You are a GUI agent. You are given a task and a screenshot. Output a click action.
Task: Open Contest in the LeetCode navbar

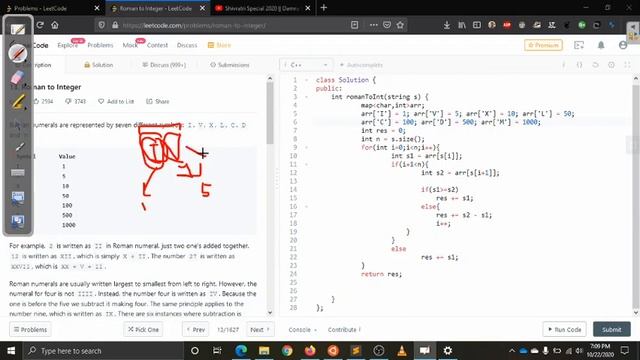point(157,45)
